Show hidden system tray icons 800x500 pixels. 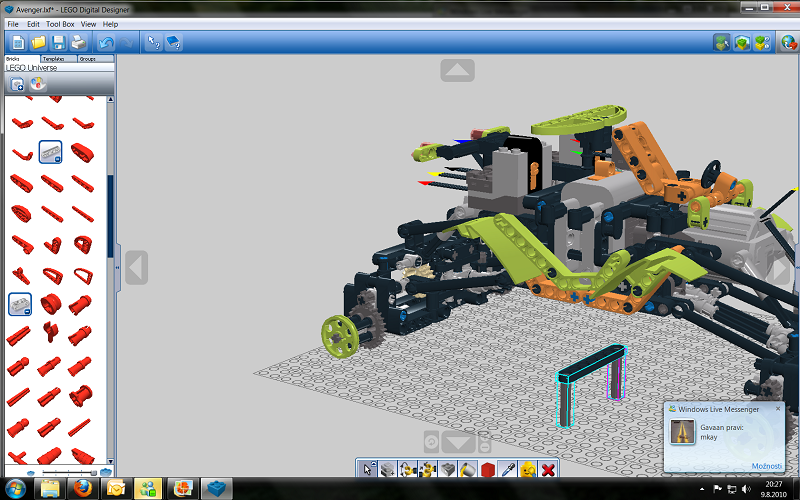coord(702,489)
